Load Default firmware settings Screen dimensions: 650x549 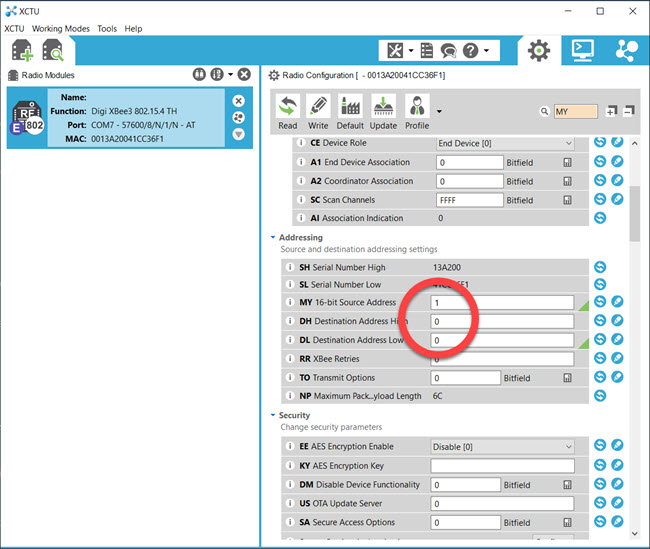(350, 110)
